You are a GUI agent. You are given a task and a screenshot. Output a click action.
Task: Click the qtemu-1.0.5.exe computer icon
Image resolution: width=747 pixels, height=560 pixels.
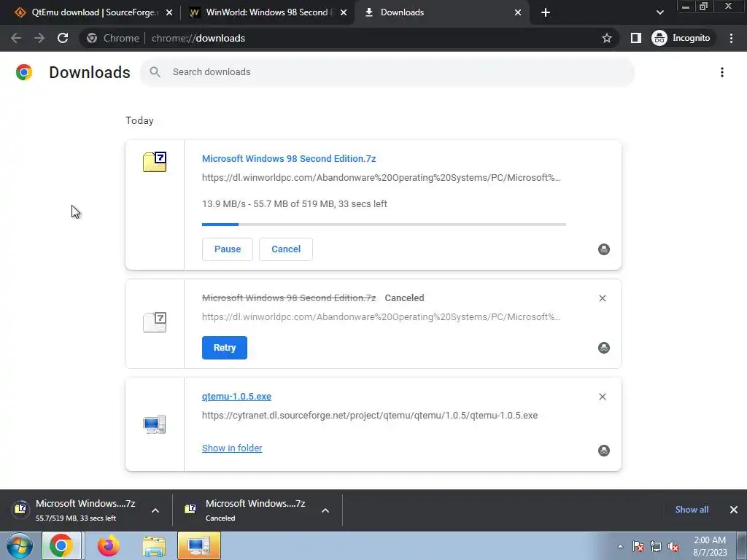[155, 424]
